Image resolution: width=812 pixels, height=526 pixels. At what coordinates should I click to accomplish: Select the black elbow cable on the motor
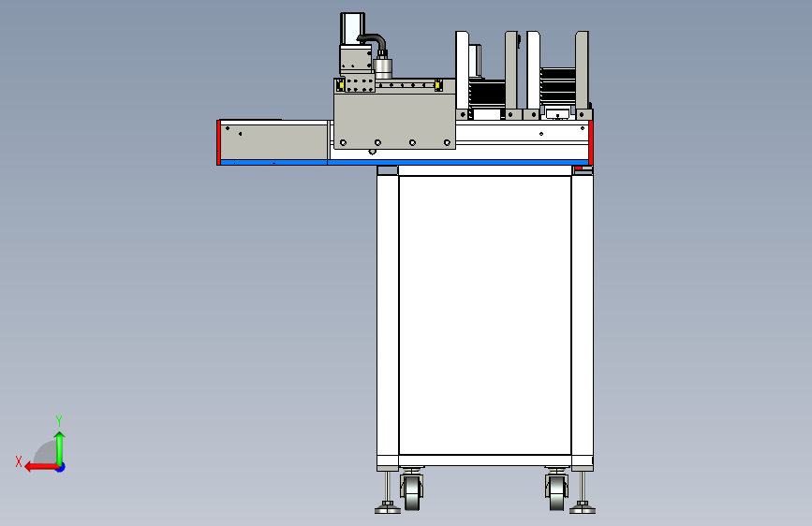(374, 42)
